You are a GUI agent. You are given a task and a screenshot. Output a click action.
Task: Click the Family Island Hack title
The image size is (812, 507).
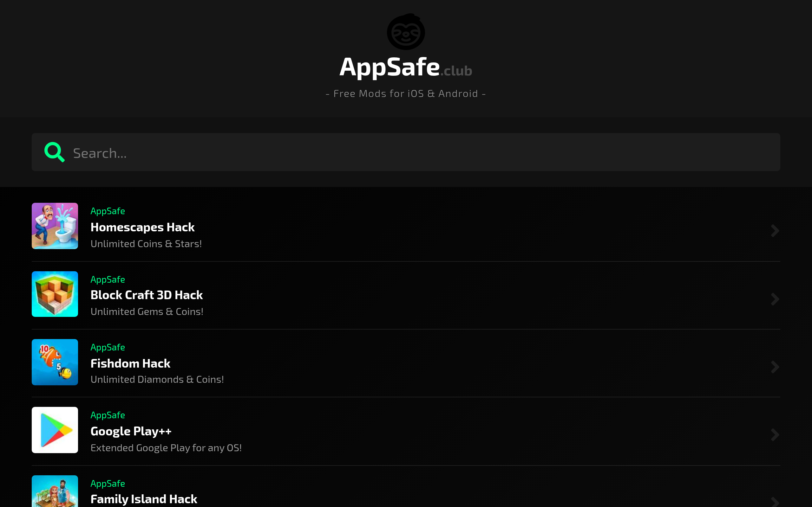pos(144,499)
